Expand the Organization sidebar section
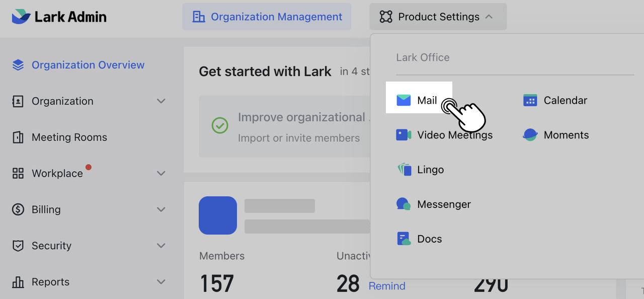 pos(161,101)
